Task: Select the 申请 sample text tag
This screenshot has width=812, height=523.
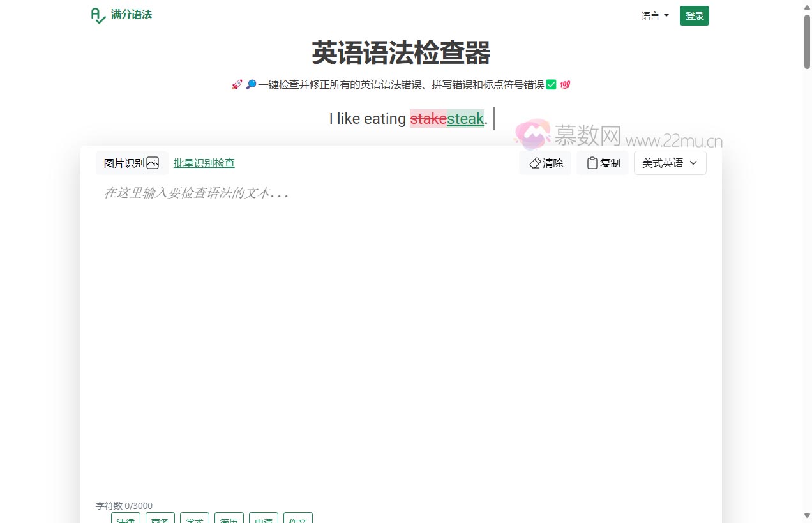Action: click(x=264, y=520)
